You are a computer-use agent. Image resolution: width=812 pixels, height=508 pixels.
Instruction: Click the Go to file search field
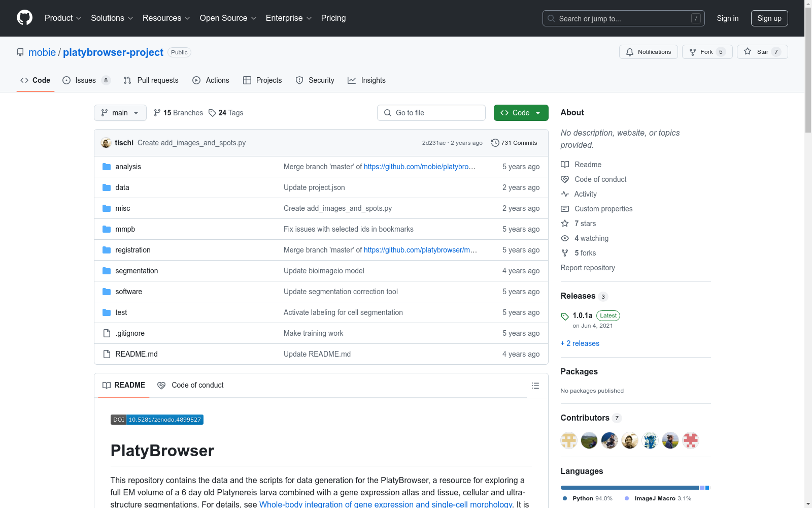pyautogui.click(x=431, y=113)
